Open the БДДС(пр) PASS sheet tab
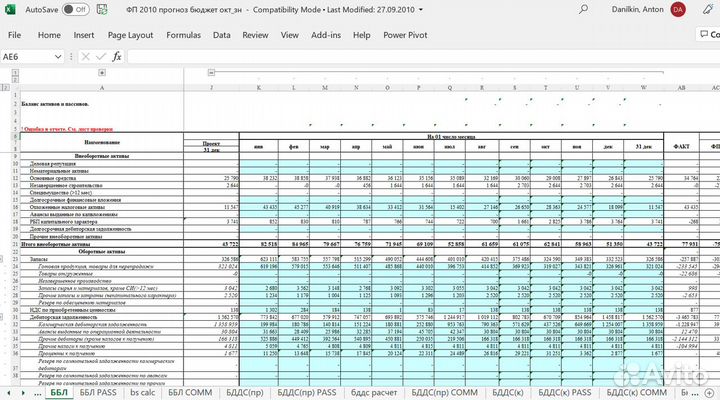 307,393
